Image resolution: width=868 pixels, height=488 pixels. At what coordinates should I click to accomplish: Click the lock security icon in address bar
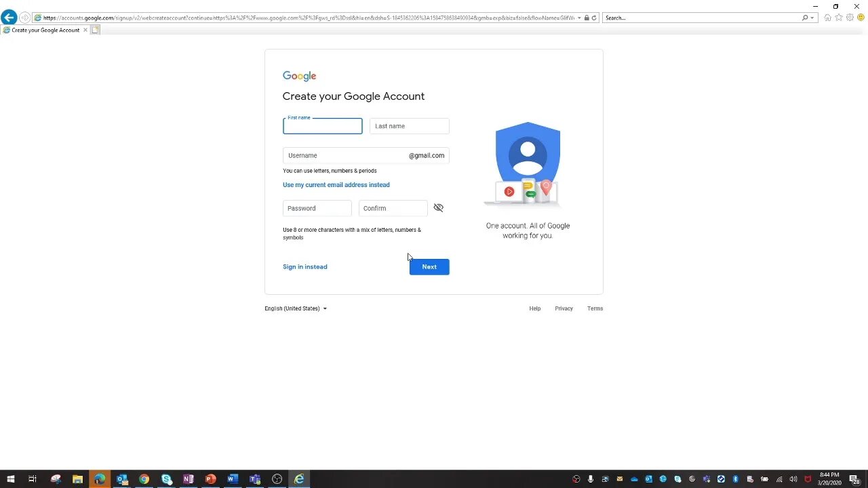tap(587, 18)
